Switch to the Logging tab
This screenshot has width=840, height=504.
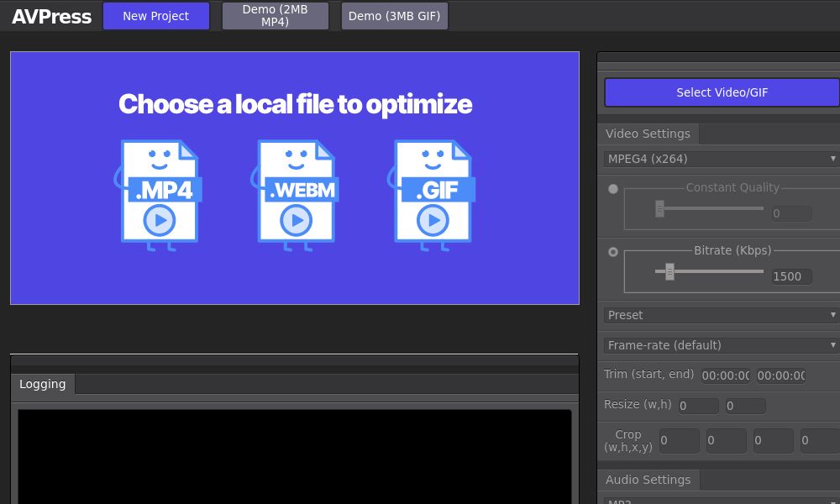43,384
